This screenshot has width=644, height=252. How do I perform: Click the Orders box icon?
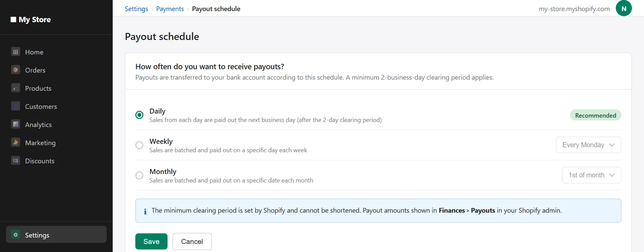pyautogui.click(x=15, y=70)
